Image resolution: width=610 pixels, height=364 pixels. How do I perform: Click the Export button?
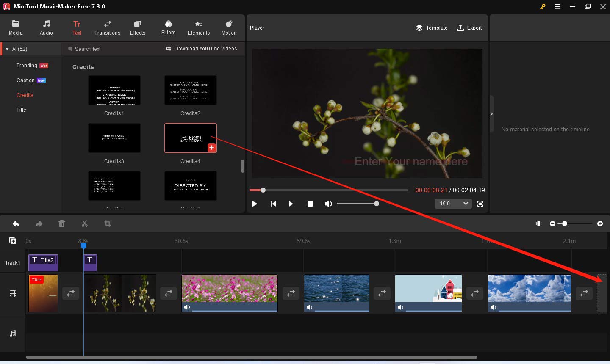coord(469,28)
